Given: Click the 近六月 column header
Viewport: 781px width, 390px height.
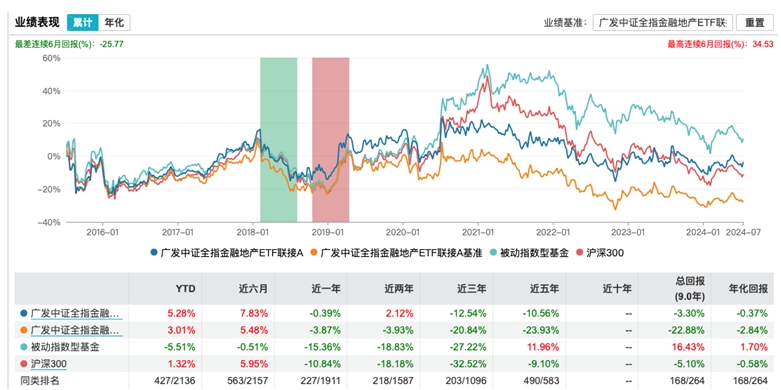Looking at the screenshot, I should coord(258,288).
